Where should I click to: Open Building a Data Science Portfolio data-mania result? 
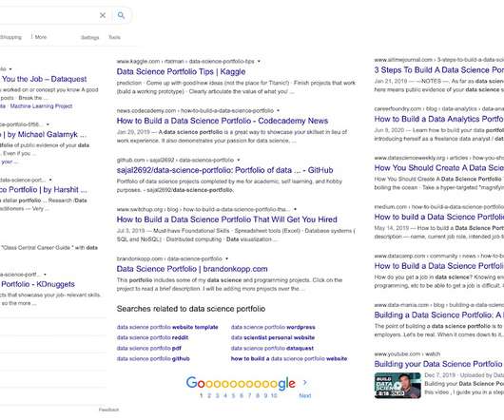coord(439,315)
